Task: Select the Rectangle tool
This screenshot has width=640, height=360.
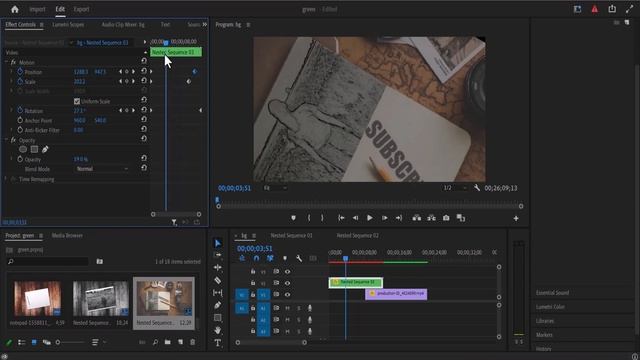Action: point(218,318)
